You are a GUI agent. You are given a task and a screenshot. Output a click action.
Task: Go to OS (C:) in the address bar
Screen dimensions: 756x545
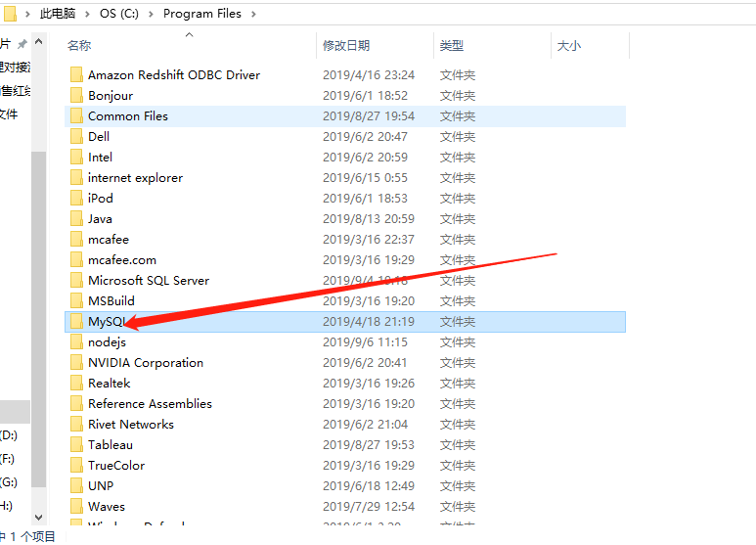(119, 14)
